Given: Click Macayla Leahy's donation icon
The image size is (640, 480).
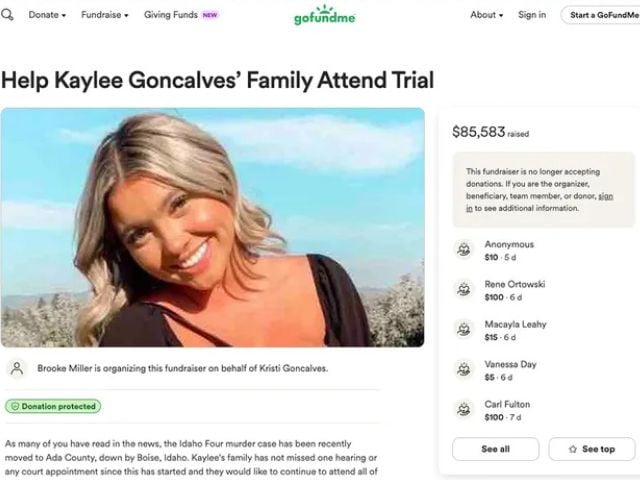Looking at the screenshot, I should click(464, 330).
